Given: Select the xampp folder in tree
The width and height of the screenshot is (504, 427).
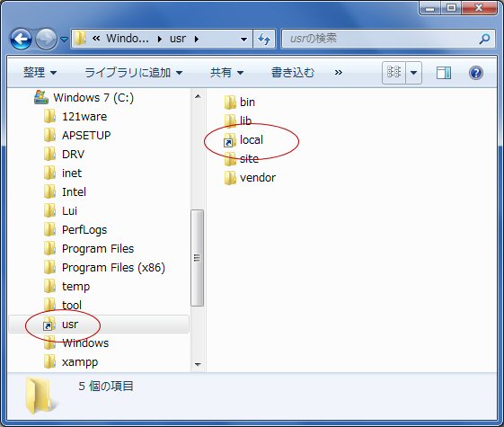Looking at the screenshot, I should pos(80,362).
